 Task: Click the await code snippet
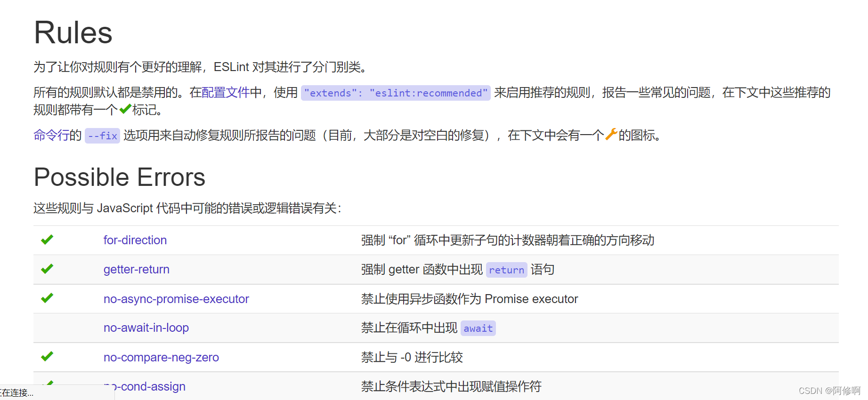coord(478,328)
